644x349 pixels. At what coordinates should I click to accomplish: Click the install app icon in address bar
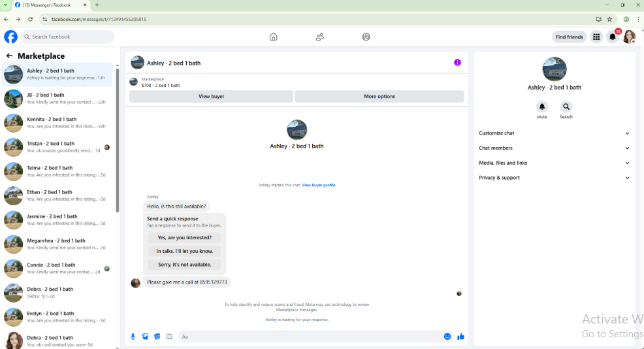[x=598, y=20]
